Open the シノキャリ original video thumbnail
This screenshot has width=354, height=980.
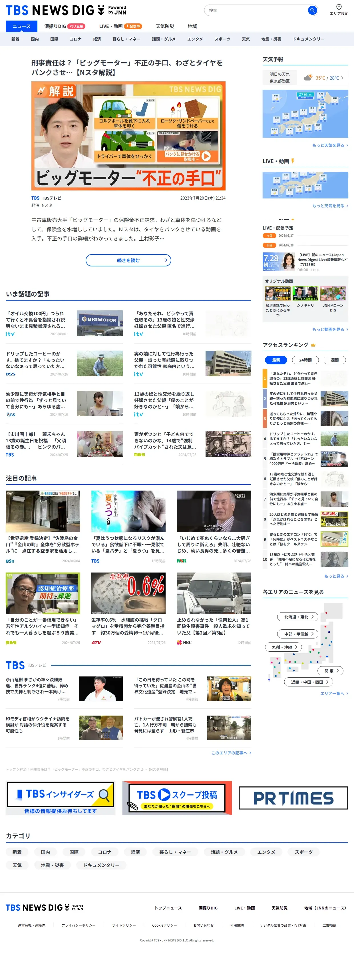(305, 293)
